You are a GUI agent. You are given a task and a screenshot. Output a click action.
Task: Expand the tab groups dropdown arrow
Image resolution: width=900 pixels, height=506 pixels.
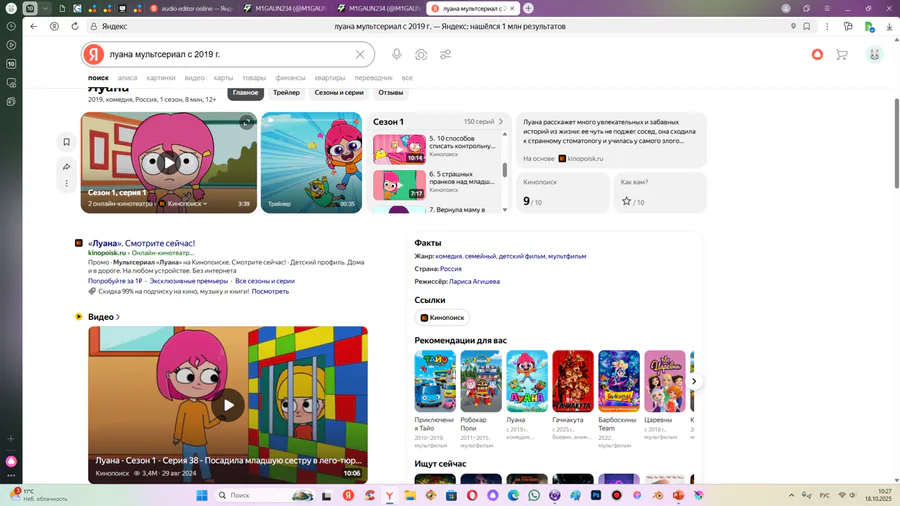coord(45,9)
